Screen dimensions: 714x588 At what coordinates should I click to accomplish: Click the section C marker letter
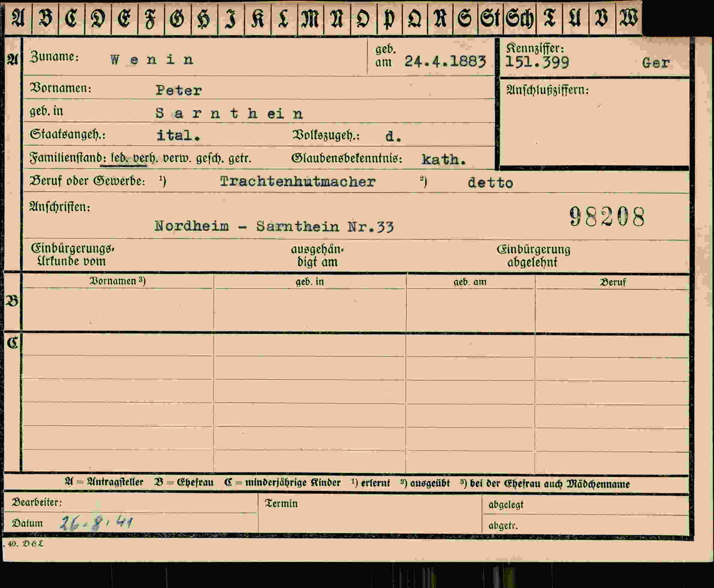[x=13, y=343]
